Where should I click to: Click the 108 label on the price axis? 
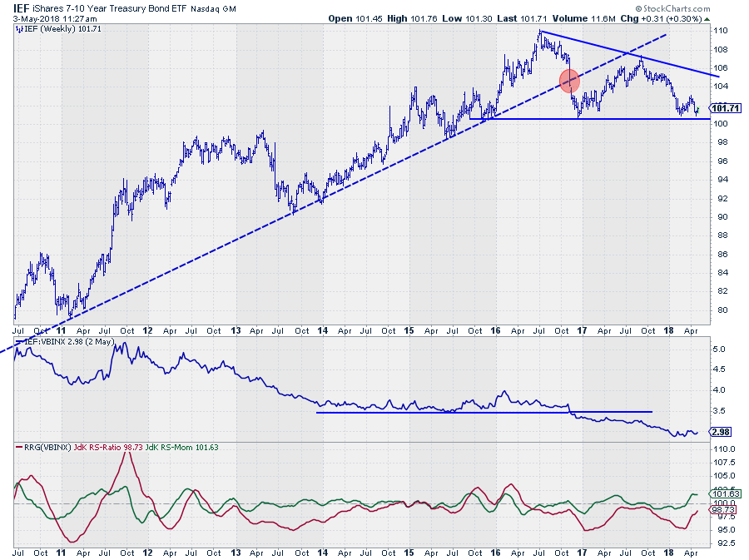coord(721,49)
